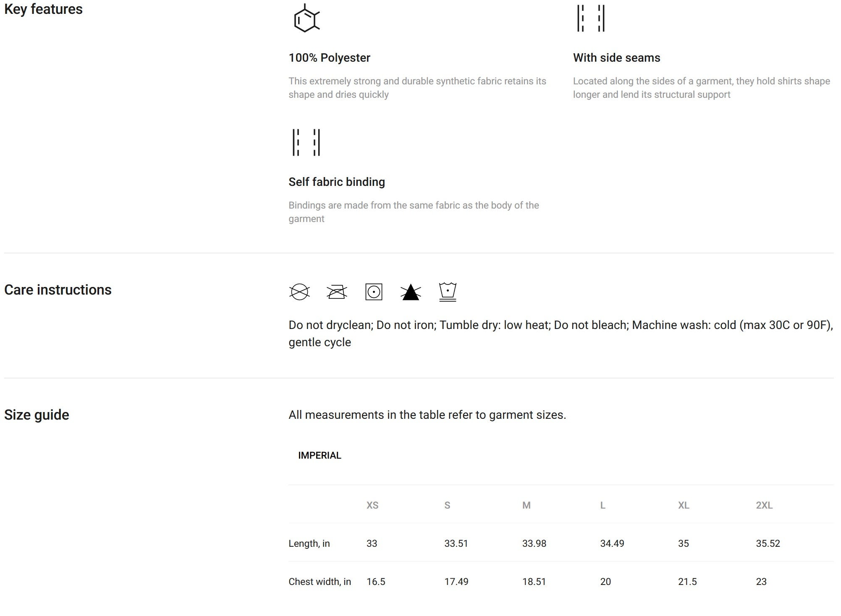The image size is (841, 616).
Task: Click the Self fabric binding heading
Action: [337, 182]
